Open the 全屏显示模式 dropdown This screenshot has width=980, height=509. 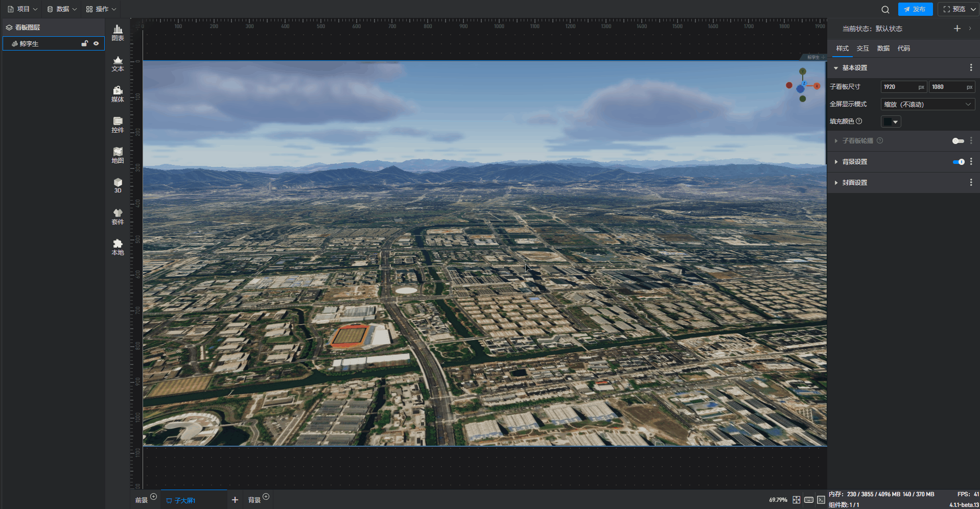[928, 104]
